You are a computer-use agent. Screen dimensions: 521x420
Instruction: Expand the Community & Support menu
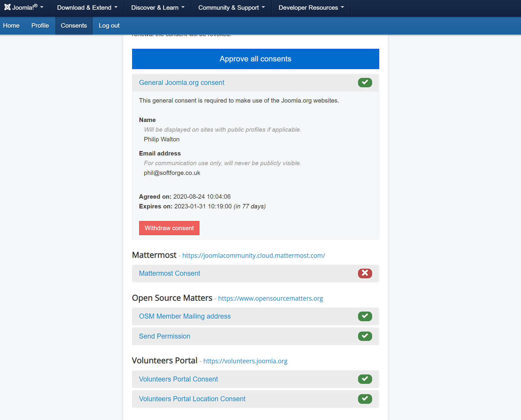point(231,8)
